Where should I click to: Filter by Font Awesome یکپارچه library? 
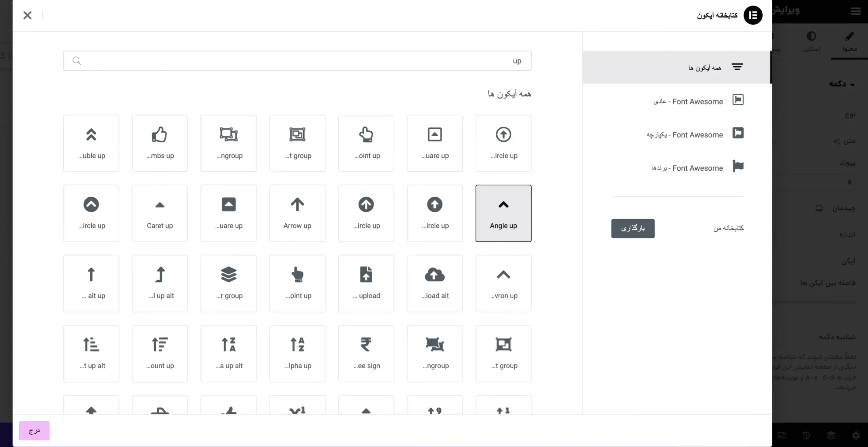(685, 134)
